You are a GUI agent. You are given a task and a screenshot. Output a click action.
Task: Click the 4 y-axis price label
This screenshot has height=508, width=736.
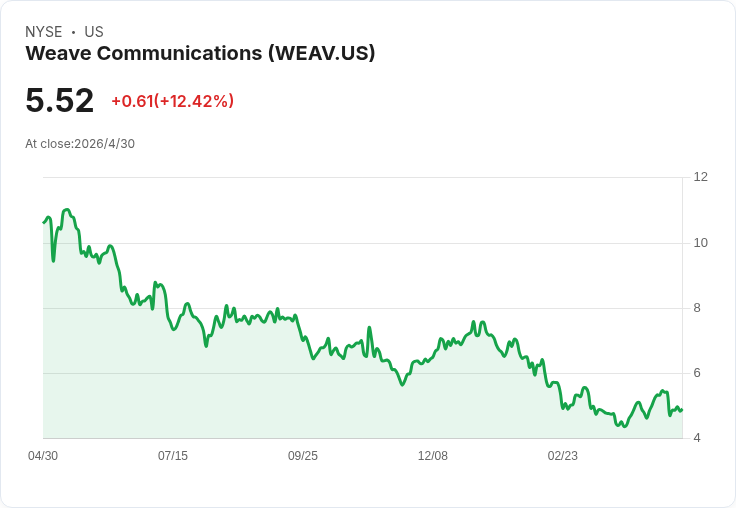pyautogui.click(x=697, y=438)
